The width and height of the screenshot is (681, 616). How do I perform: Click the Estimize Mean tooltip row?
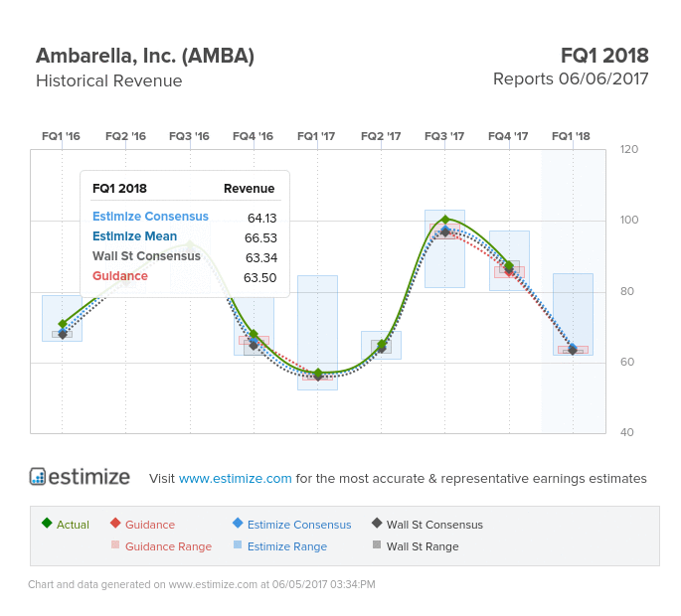click(x=185, y=236)
